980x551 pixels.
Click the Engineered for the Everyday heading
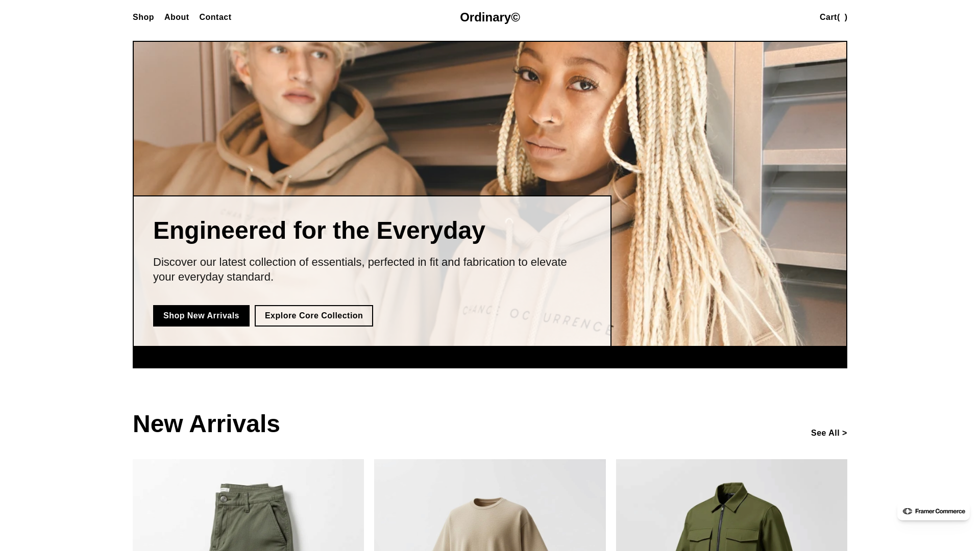point(319,231)
